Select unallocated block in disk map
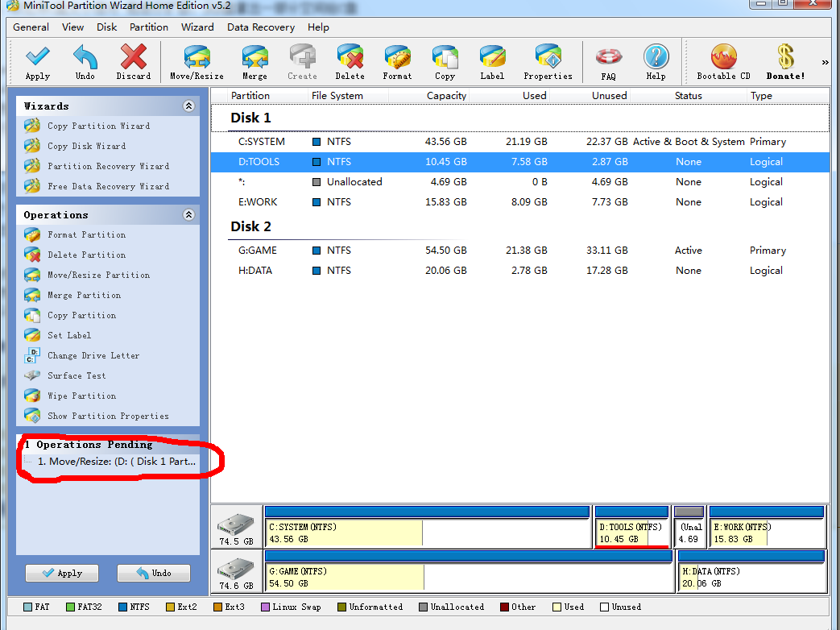840x630 pixels. [689, 527]
